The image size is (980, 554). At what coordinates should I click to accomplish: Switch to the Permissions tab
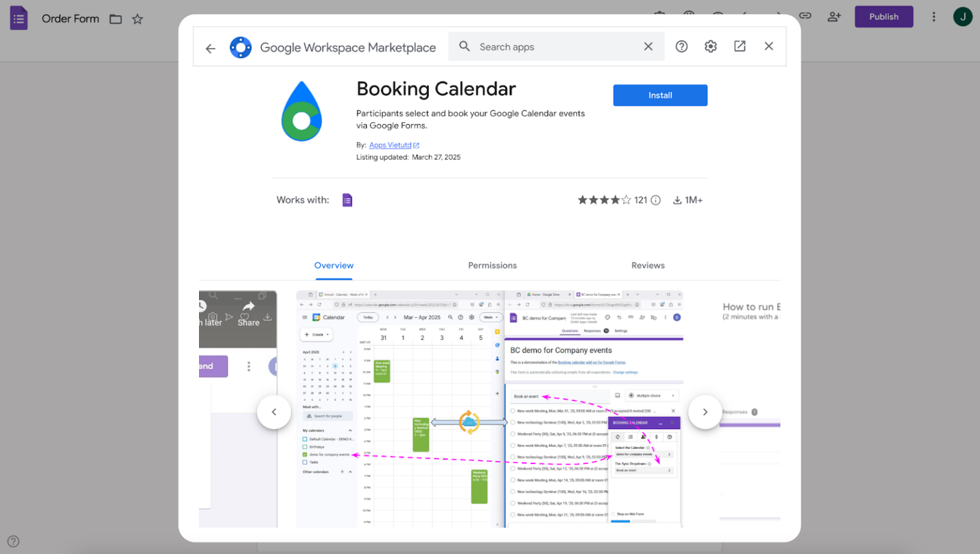coord(492,265)
